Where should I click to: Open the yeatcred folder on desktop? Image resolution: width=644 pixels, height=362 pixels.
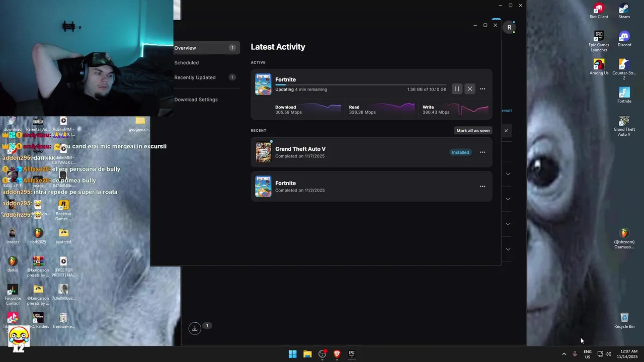63,236
